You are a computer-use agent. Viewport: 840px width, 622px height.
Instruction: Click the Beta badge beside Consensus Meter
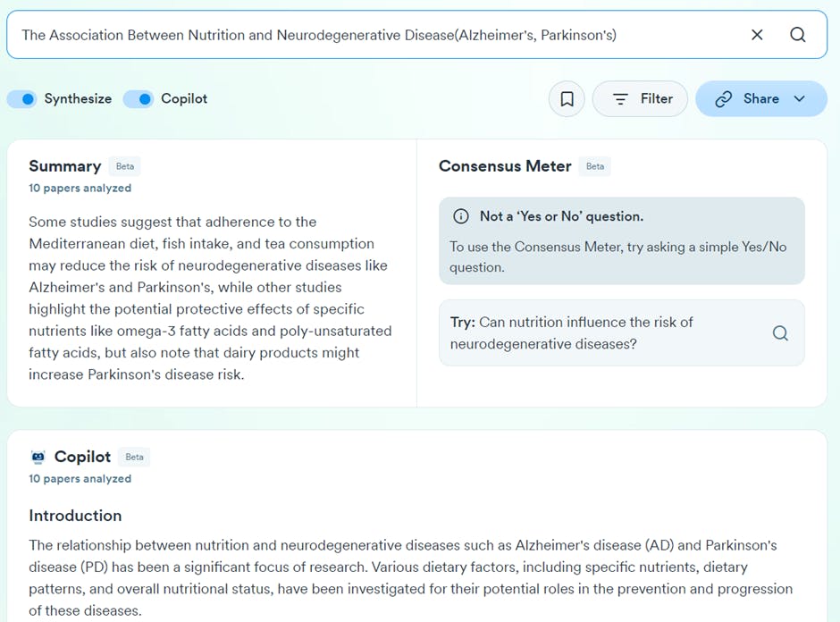coord(595,166)
